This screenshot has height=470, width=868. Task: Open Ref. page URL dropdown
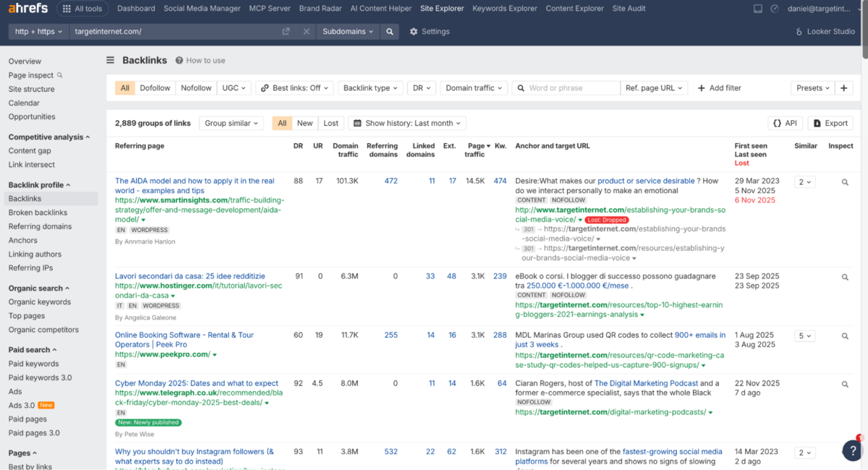point(653,88)
